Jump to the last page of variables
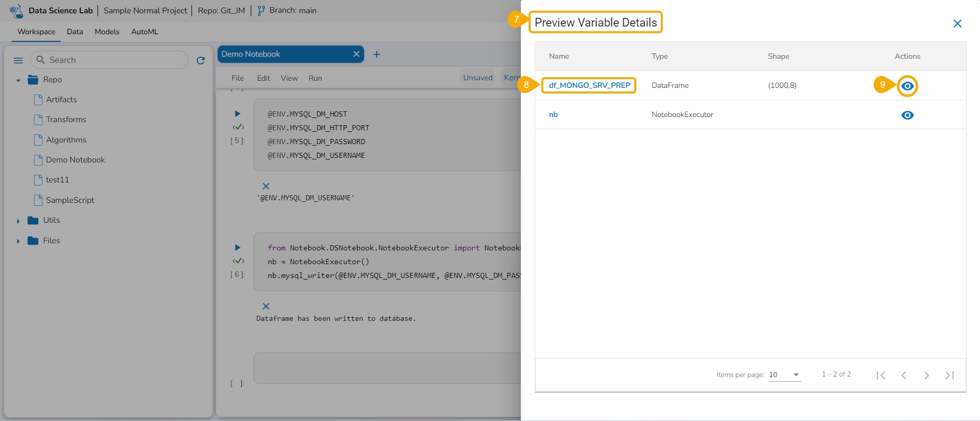The image size is (980, 421). [949, 376]
